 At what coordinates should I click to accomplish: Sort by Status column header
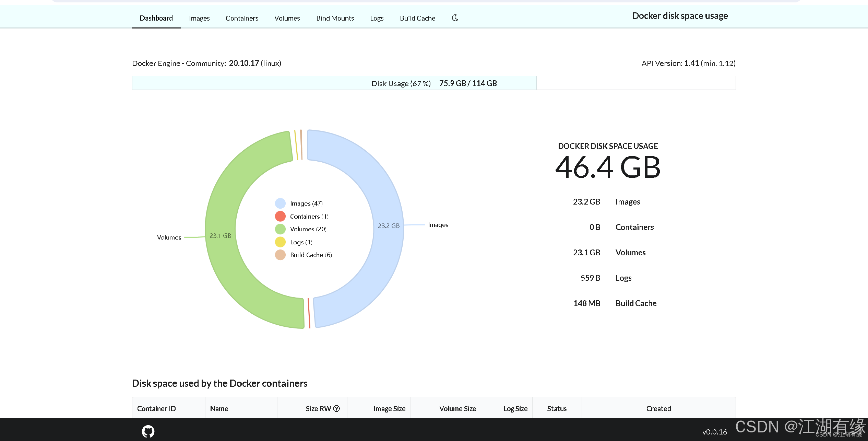pos(557,408)
